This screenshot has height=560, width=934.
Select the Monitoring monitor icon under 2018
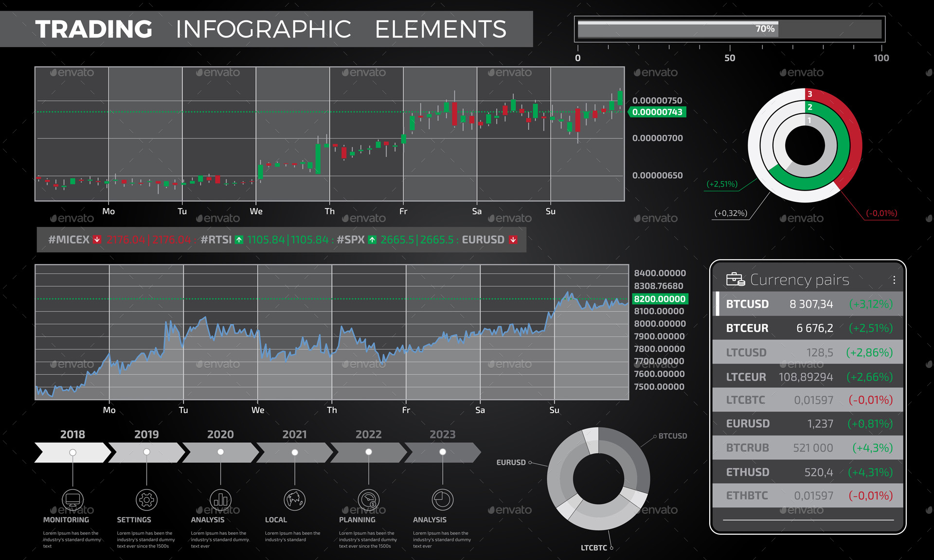(x=72, y=500)
